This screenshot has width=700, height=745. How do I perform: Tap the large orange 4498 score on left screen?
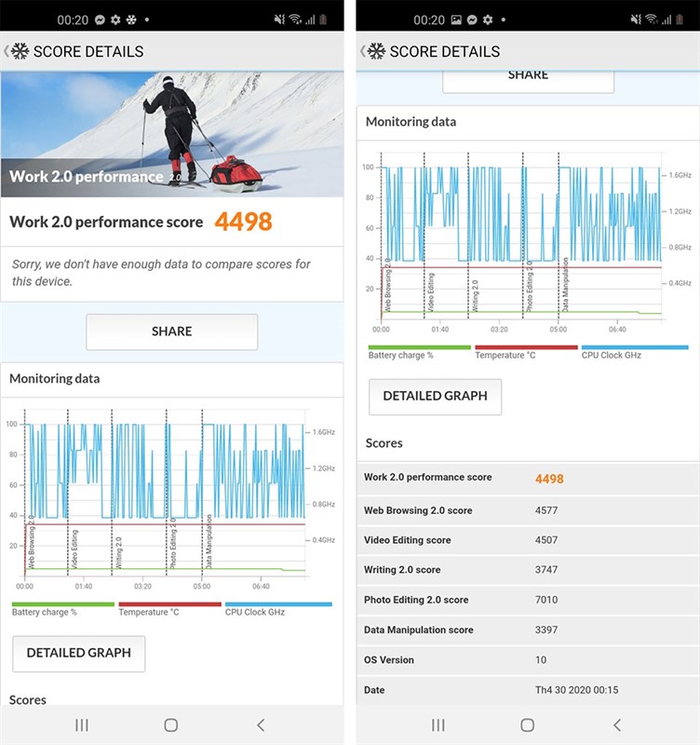click(x=243, y=222)
